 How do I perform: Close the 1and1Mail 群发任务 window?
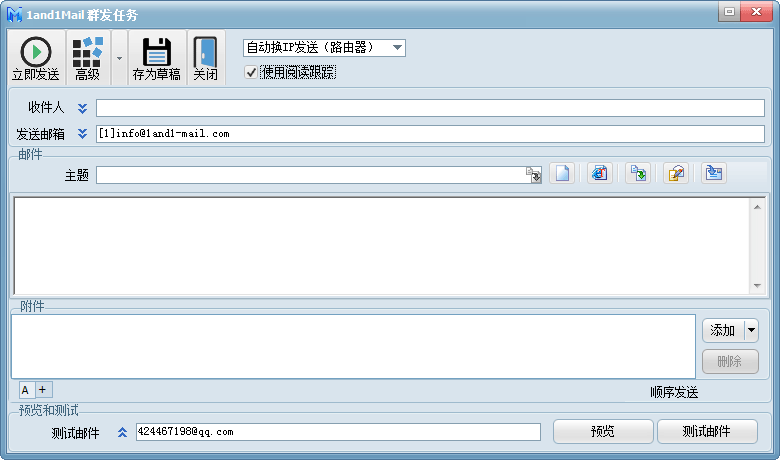tap(756, 11)
